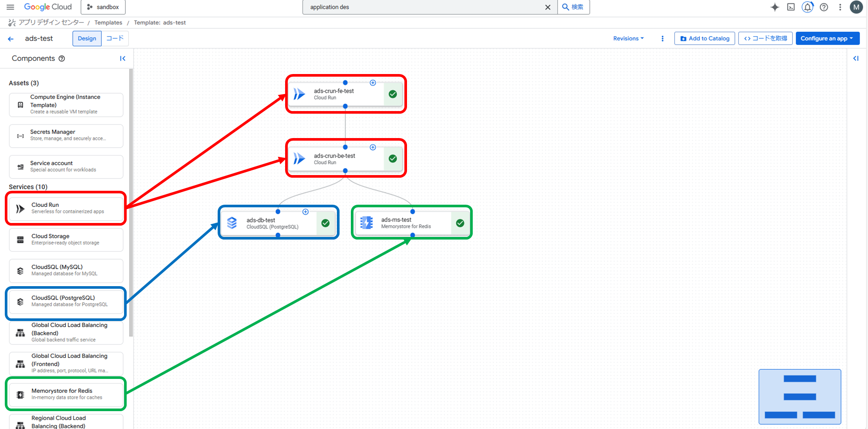The height and width of the screenshot is (429, 868).
Task: Click the Cloud Run icon on ads-crun-fe-test
Action: click(299, 94)
